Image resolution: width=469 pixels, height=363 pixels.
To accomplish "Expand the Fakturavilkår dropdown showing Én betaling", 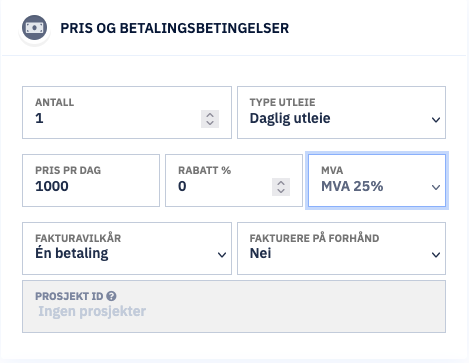I will tap(127, 249).
